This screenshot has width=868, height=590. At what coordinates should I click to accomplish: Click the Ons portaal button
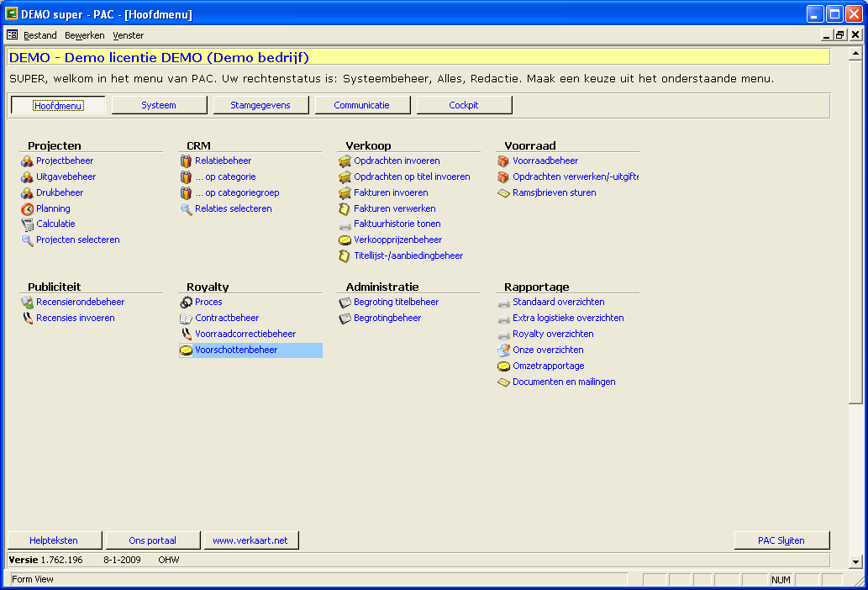[x=152, y=540]
